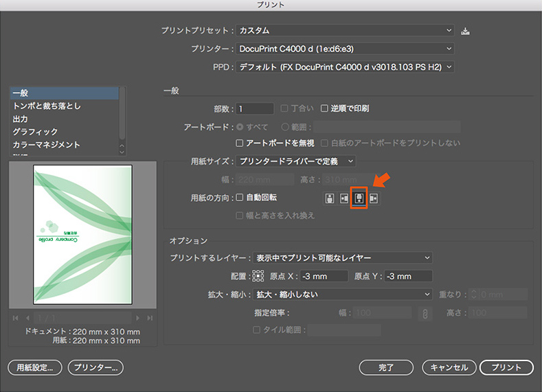Click the paper 幅 width field
542x392 pixels.
(265, 180)
